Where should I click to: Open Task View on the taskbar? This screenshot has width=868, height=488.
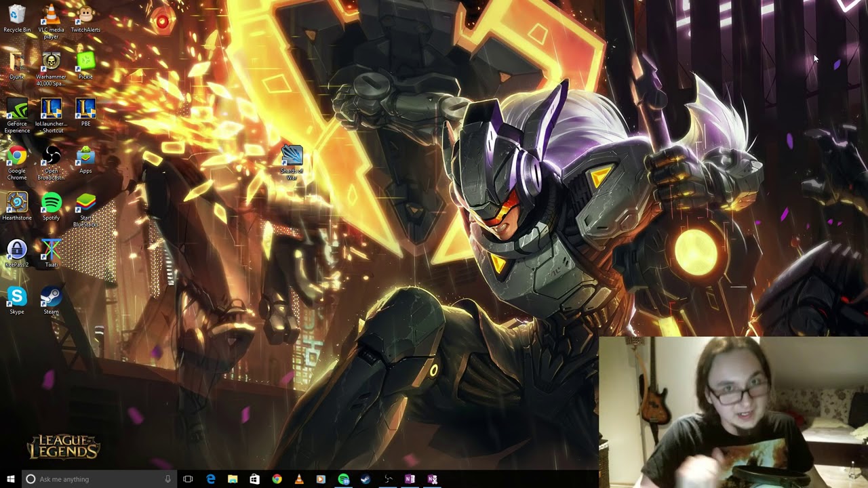tap(188, 479)
